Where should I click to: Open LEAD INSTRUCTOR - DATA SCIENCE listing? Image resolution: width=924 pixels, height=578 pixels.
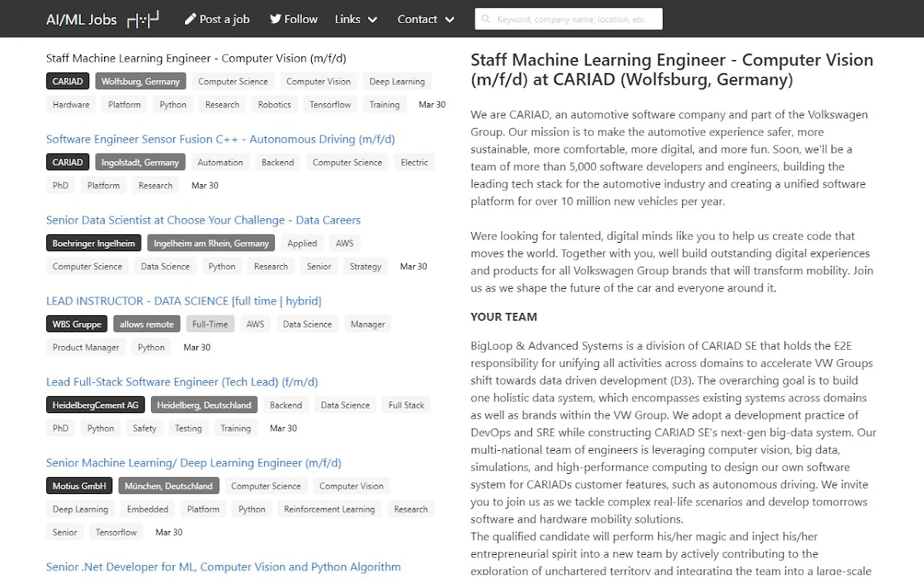click(x=183, y=301)
